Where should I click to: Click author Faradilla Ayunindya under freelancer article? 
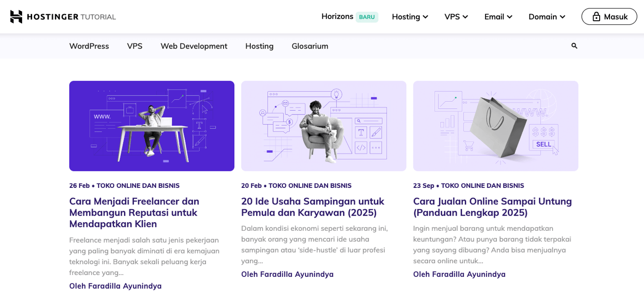click(x=115, y=285)
